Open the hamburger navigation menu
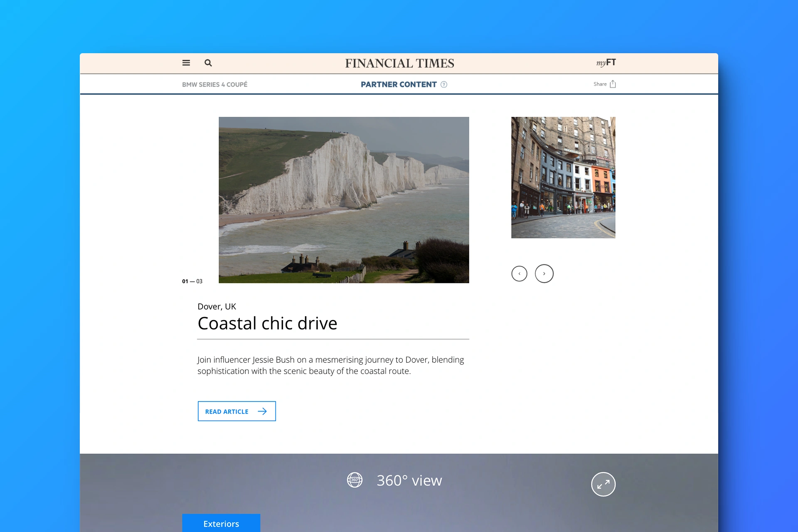The height and width of the screenshot is (532, 798). pos(186,63)
